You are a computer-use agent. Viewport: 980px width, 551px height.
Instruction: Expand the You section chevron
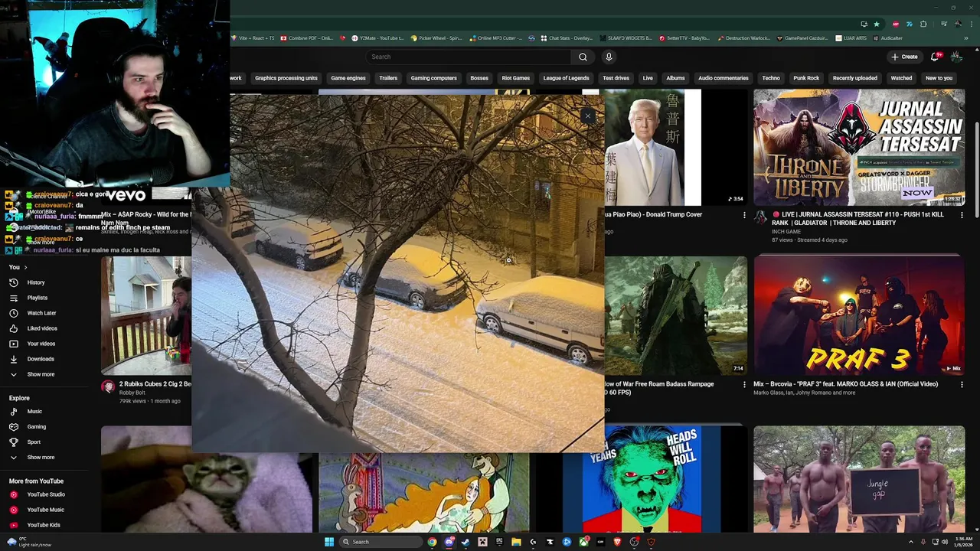click(25, 267)
